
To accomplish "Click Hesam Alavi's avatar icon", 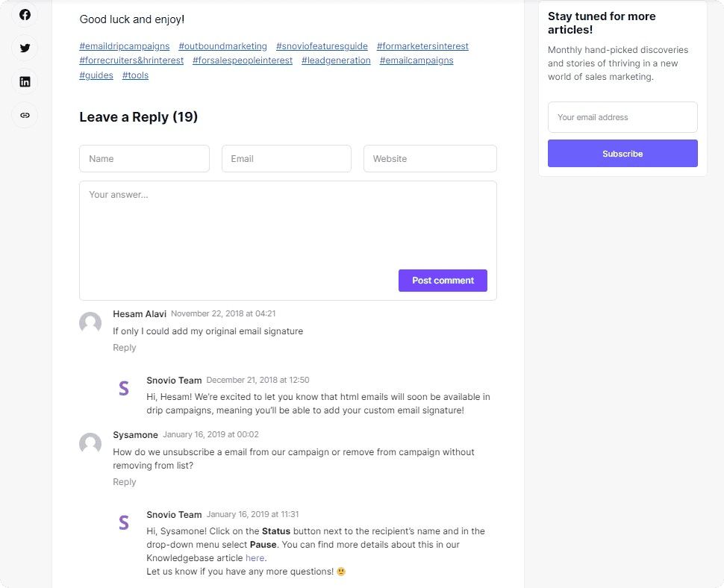I will pos(90,322).
